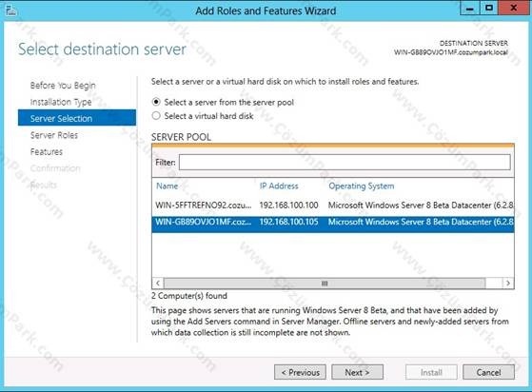
Task: Click the wizard icon in title bar
Action: point(10,10)
